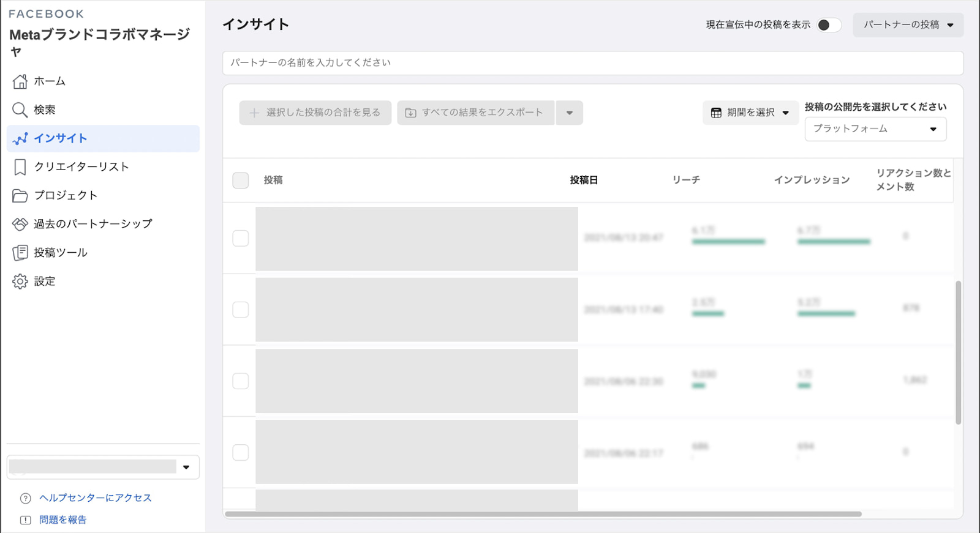980x533 pixels.
Task: Click the Insights graph icon
Action: tap(20, 139)
